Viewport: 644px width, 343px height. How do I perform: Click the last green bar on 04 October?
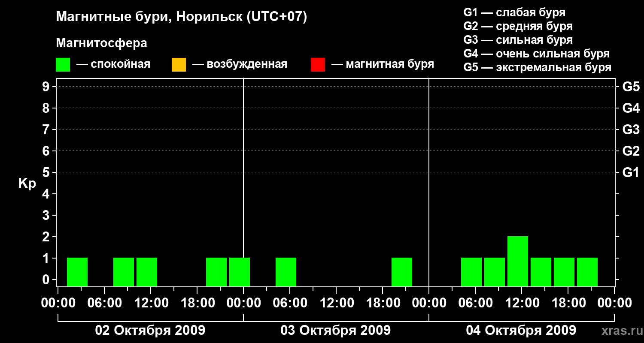click(x=587, y=272)
